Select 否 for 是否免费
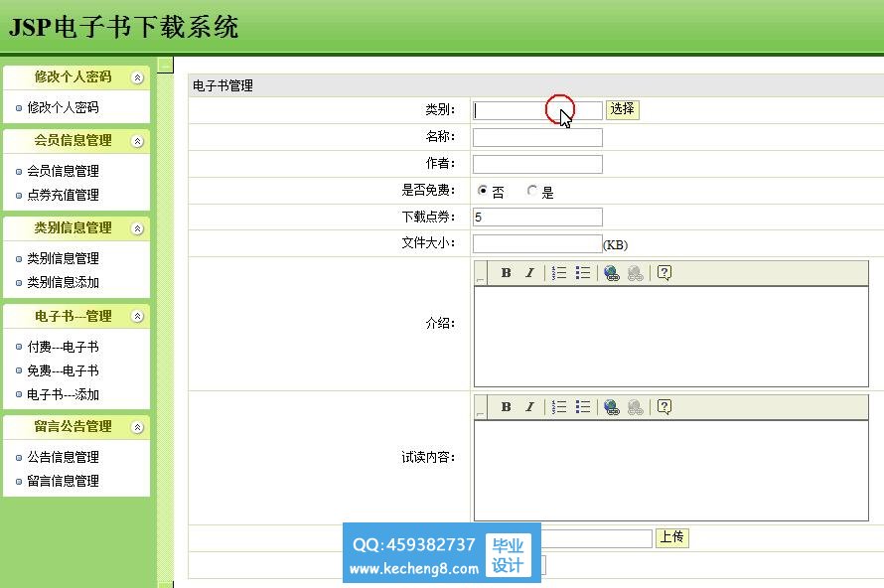The width and height of the screenshot is (884, 588). coord(482,191)
